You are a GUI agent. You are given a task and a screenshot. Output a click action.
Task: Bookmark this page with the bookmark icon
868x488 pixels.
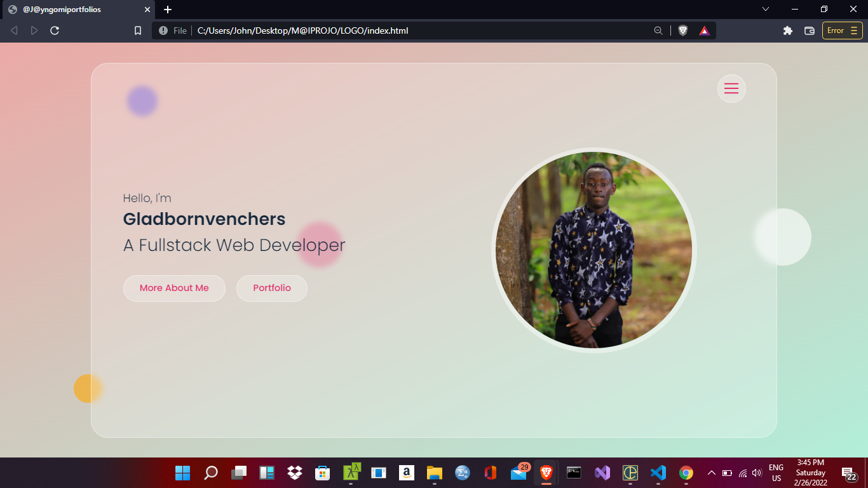pyautogui.click(x=138, y=30)
